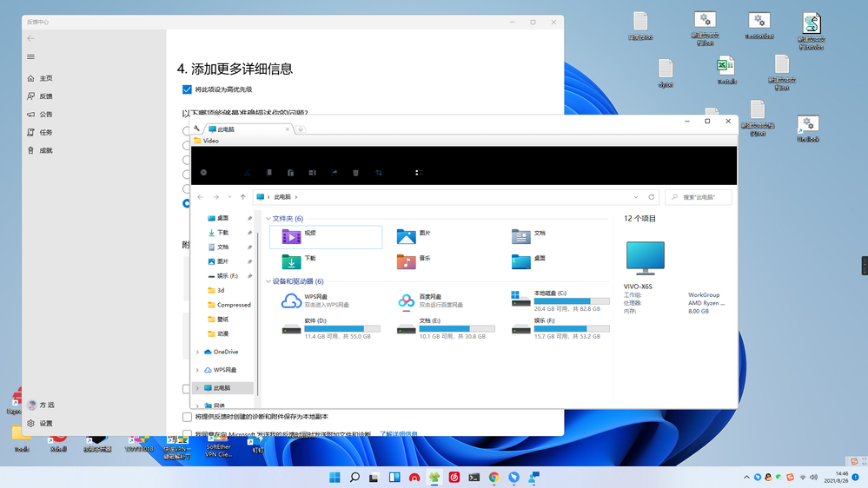The image size is (868, 488).
Task: Click the delete trash icon in the toolbar
Action: pyautogui.click(x=356, y=173)
